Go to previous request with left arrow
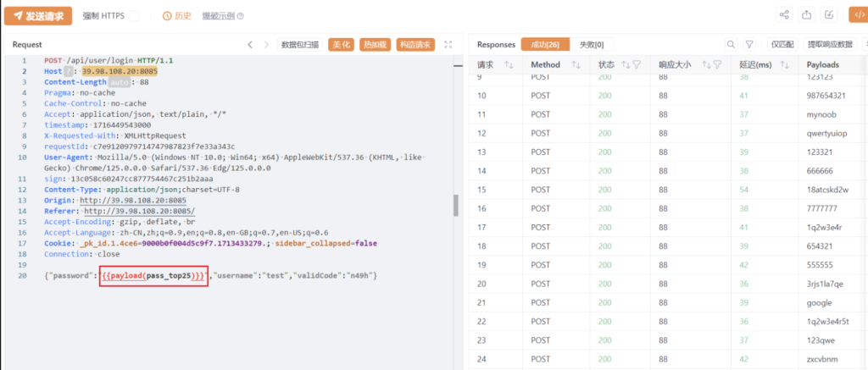 click(x=251, y=44)
